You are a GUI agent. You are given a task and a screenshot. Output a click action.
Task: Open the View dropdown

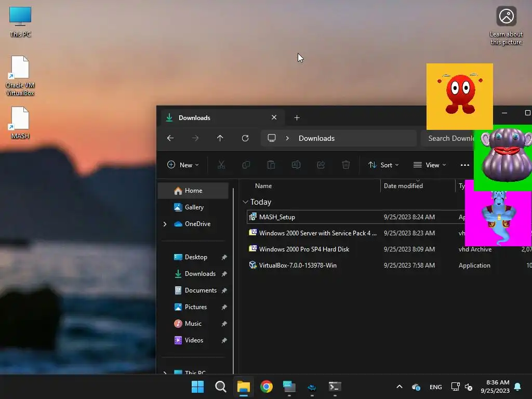430,165
